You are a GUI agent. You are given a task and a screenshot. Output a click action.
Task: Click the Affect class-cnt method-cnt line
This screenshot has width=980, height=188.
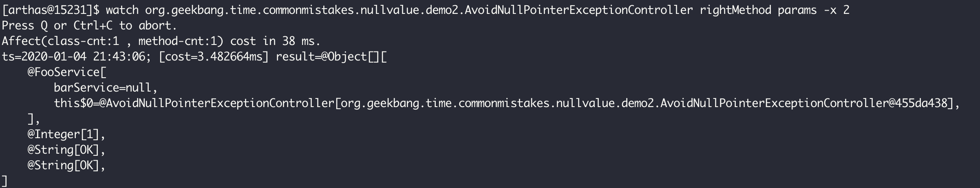tap(161, 41)
